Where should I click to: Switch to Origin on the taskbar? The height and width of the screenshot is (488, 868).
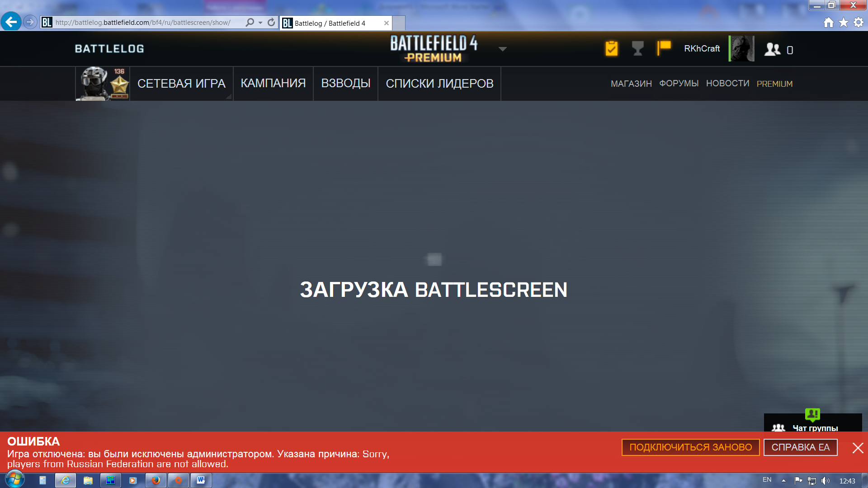click(178, 480)
